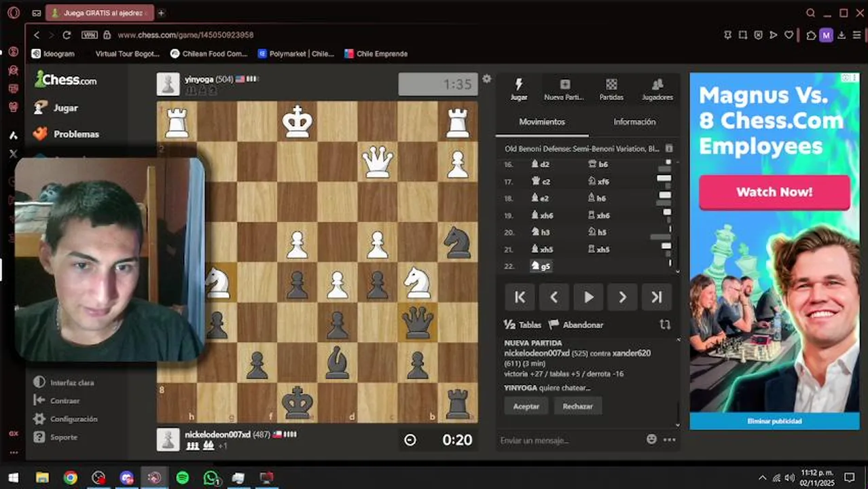The image size is (868, 489).
Task: Flip the board with the rotate icon
Action: click(x=665, y=325)
